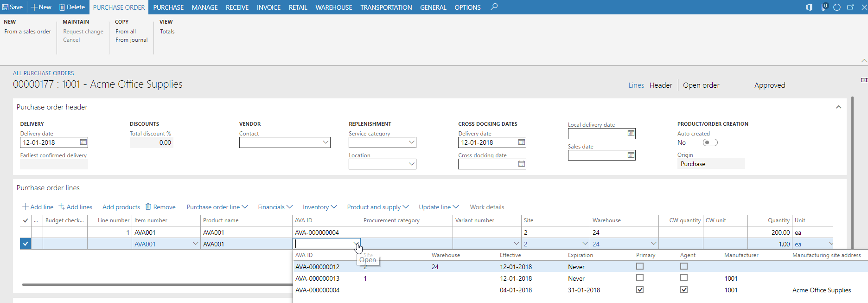Viewport: 868px width, 303px height.
Task: Open the Service category dropdown
Action: coord(411,142)
